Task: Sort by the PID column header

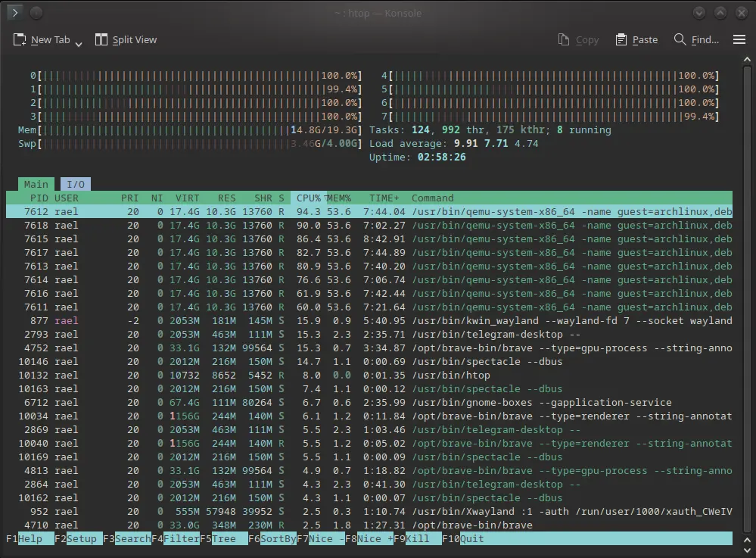Action: [39, 198]
